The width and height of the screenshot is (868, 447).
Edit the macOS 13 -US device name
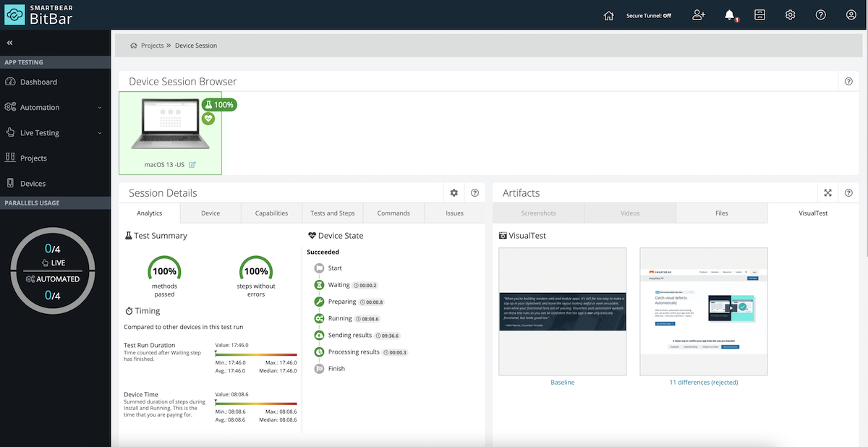pyautogui.click(x=192, y=165)
